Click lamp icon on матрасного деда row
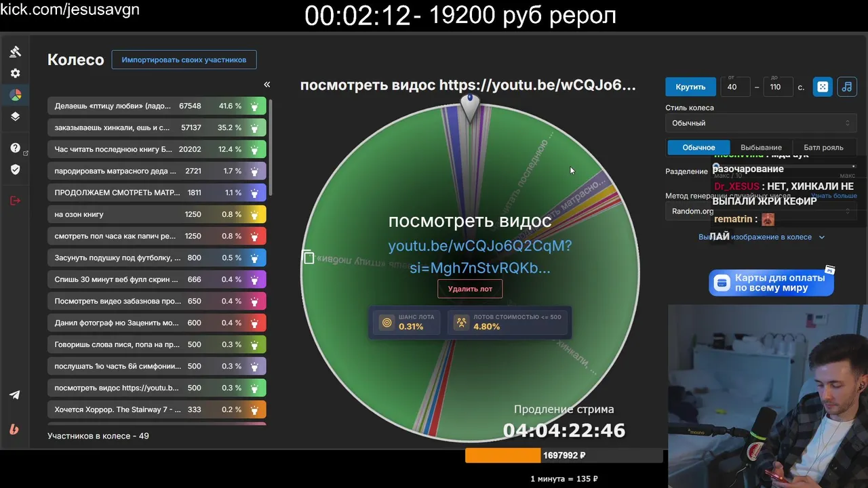The width and height of the screenshot is (868, 488). point(254,171)
